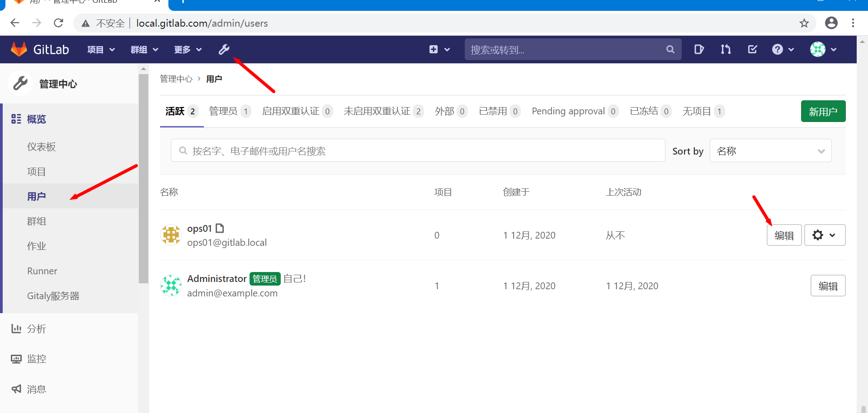Reload the page

[58, 23]
